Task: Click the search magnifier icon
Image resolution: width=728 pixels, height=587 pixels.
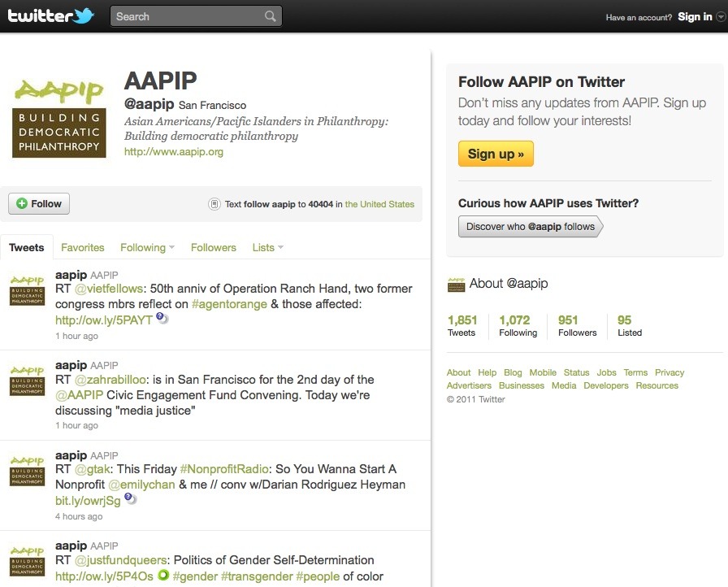Action: (x=270, y=16)
